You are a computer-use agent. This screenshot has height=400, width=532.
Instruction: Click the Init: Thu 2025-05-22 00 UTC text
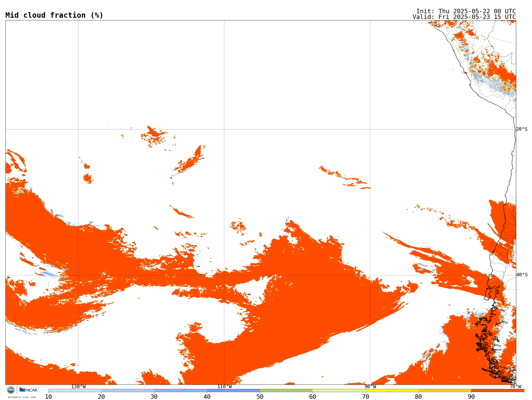(466, 11)
